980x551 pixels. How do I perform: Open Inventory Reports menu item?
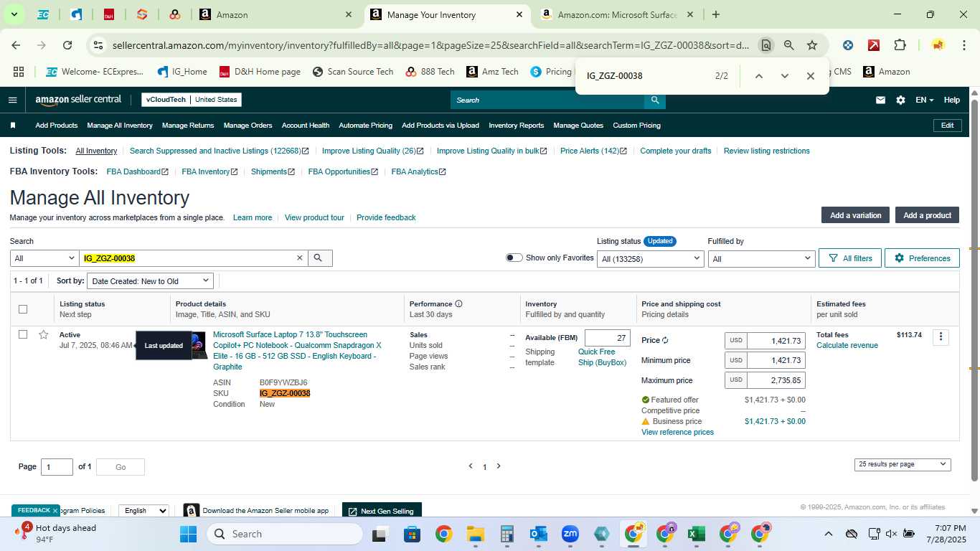(517, 126)
